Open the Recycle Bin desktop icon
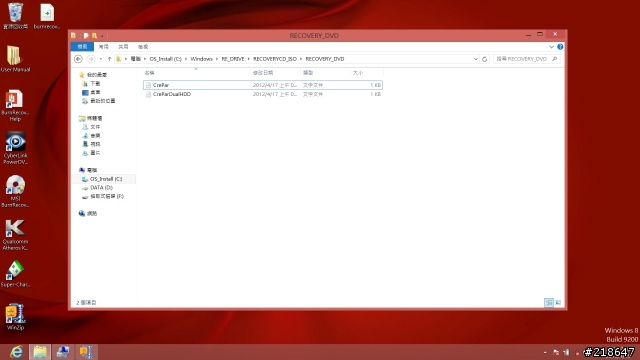The image size is (640, 360). point(16,16)
